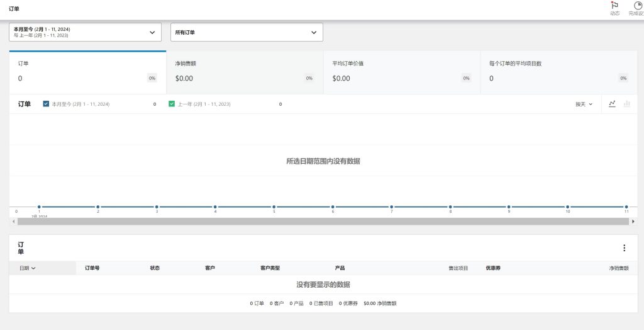Expand the 所有订单 filter dropdown
644x330 pixels.
point(247,32)
